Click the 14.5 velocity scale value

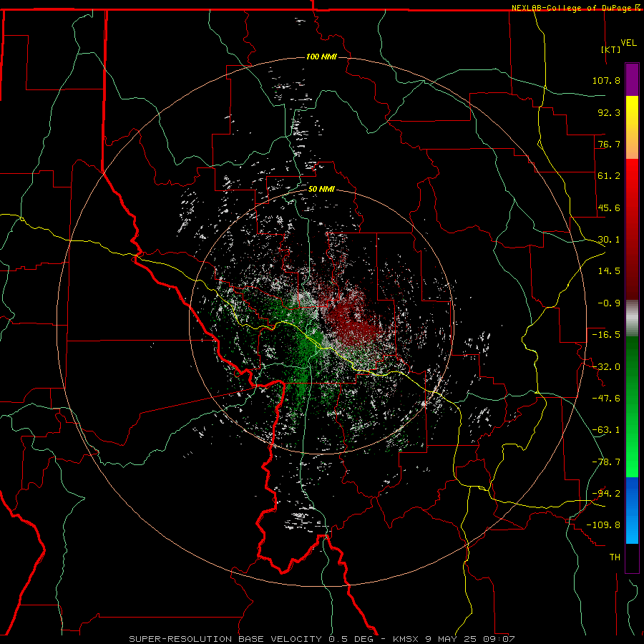point(609,270)
